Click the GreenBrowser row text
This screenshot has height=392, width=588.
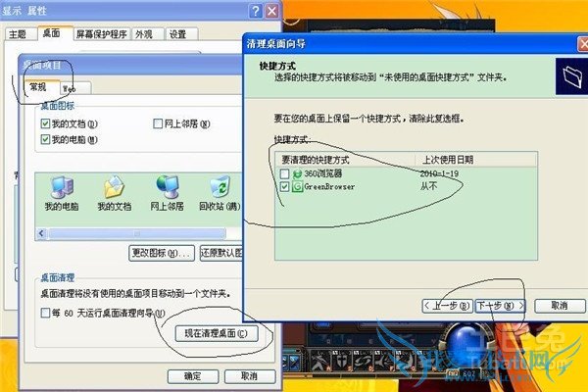[329, 186]
